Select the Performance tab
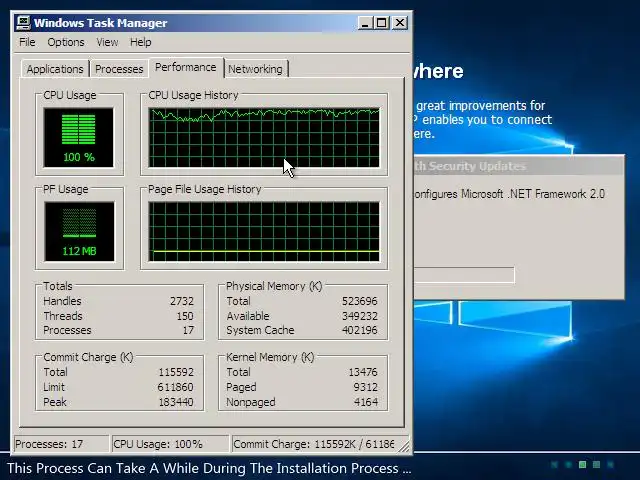 click(x=186, y=67)
